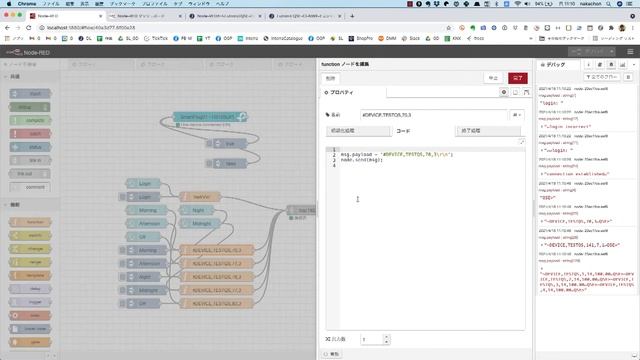Open Node-RED hamburger main menu
Image resolution: width=640 pixels, height=360 pixels.
[x=630, y=52]
